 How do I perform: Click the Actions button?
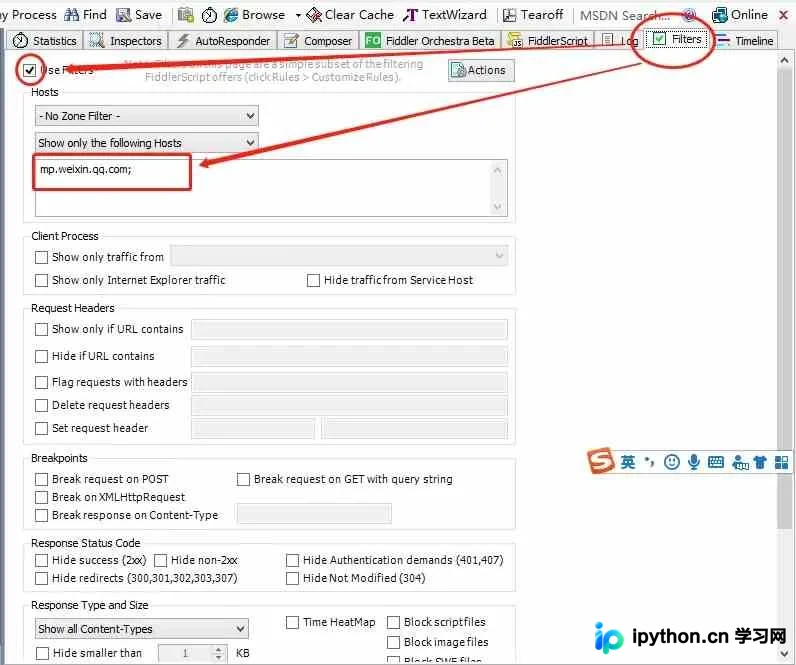[x=481, y=70]
